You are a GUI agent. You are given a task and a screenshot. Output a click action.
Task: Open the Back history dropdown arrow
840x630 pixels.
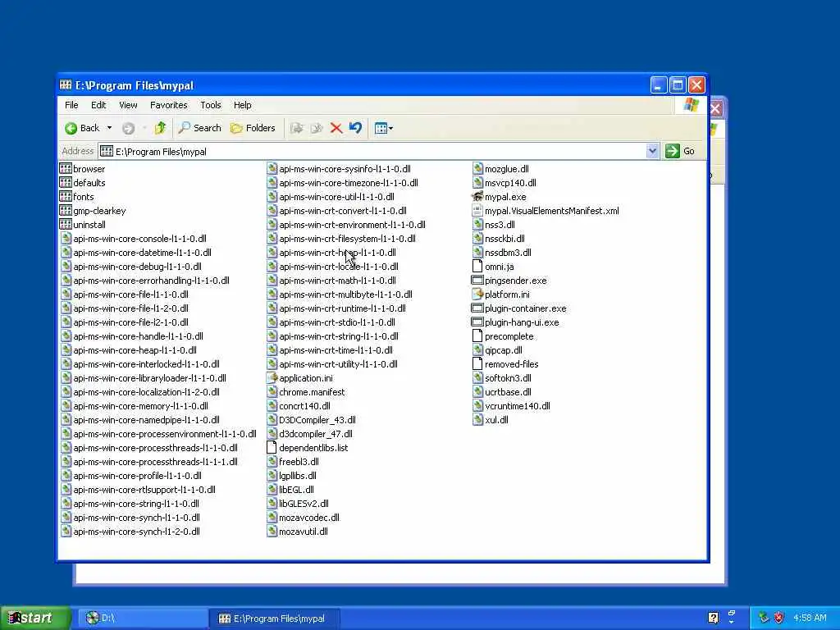coord(109,128)
